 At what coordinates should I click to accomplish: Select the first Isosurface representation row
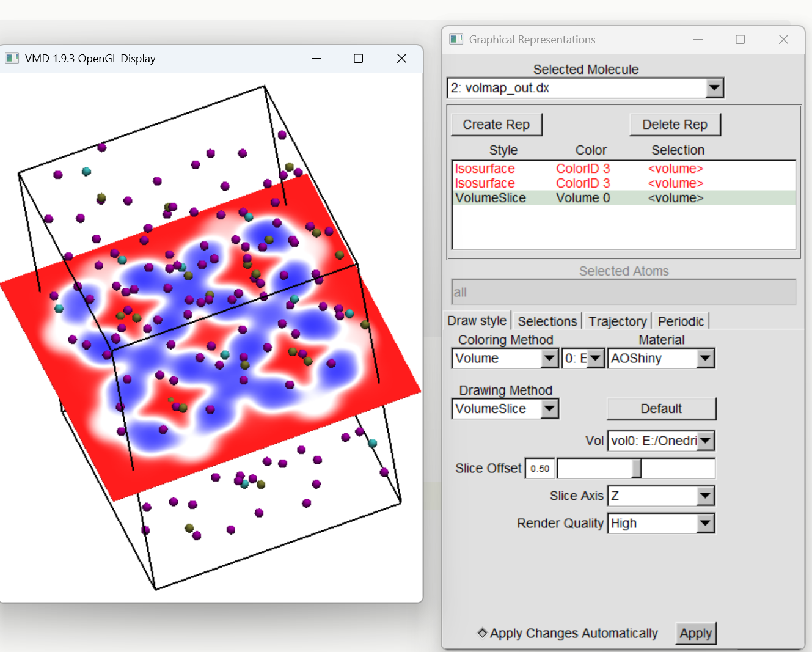(624, 169)
